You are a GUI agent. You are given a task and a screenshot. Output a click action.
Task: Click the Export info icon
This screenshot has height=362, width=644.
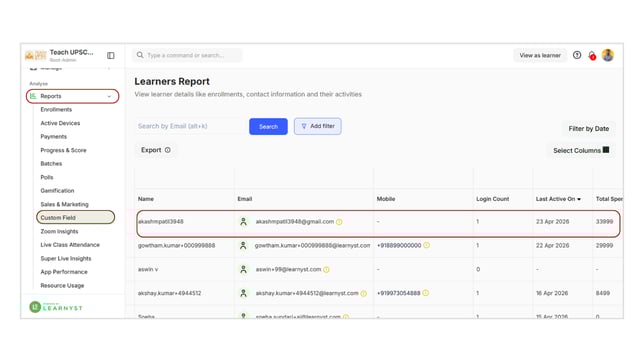[x=168, y=150]
